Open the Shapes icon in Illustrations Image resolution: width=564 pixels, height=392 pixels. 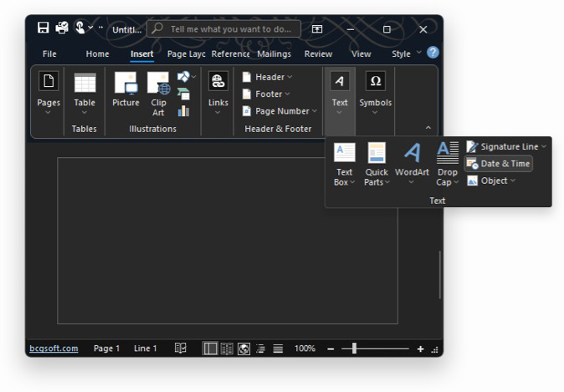click(x=187, y=77)
